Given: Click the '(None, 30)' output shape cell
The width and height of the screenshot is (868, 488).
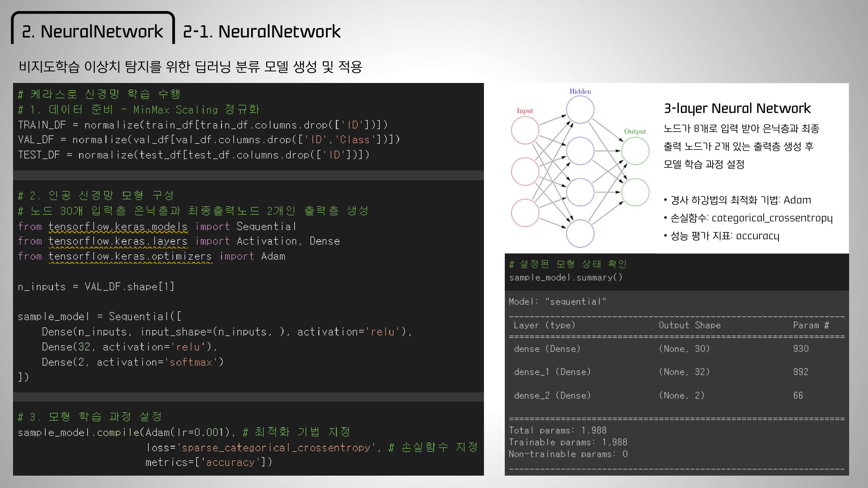Looking at the screenshot, I should click(x=684, y=348).
